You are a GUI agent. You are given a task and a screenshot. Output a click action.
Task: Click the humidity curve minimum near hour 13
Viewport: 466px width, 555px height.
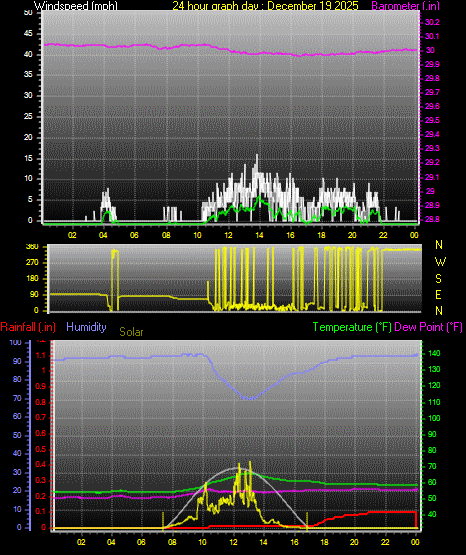tap(249, 399)
